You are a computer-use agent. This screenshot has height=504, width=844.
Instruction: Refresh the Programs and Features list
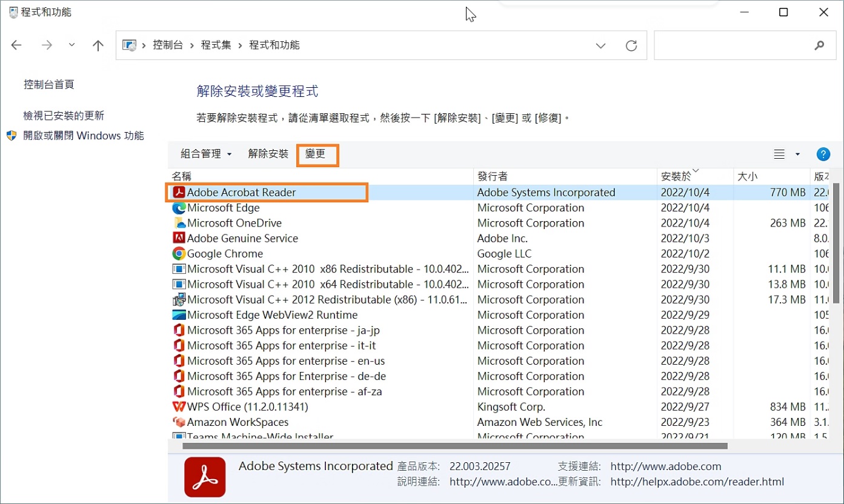(631, 45)
